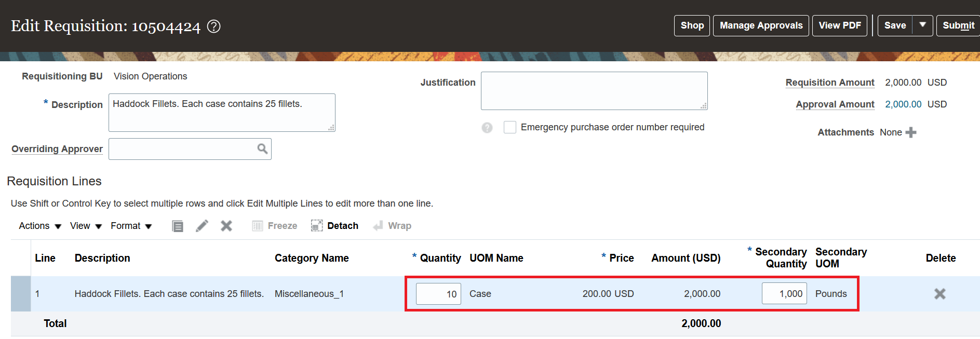Viewport: 980px width, 339px height.
Task: Select row 1 using the row header
Action: [x=21, y=294]
